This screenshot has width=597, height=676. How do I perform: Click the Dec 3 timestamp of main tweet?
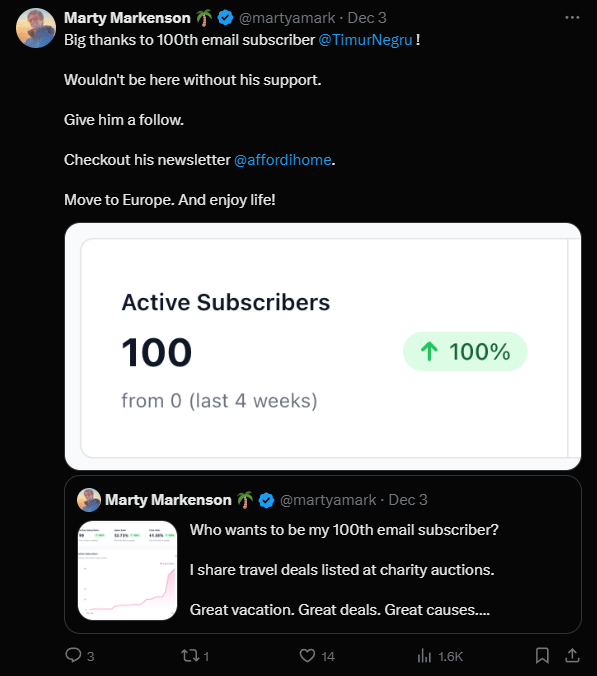point(367,18)
